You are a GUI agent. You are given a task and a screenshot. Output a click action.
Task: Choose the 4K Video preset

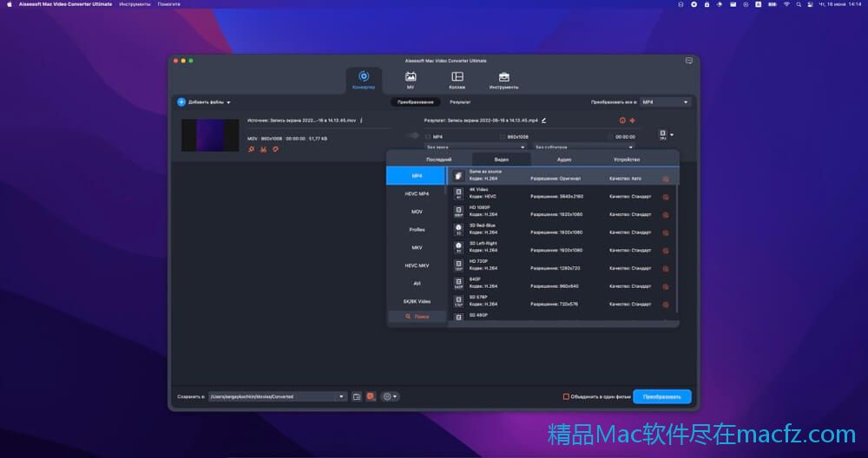[x=562, y=193]
